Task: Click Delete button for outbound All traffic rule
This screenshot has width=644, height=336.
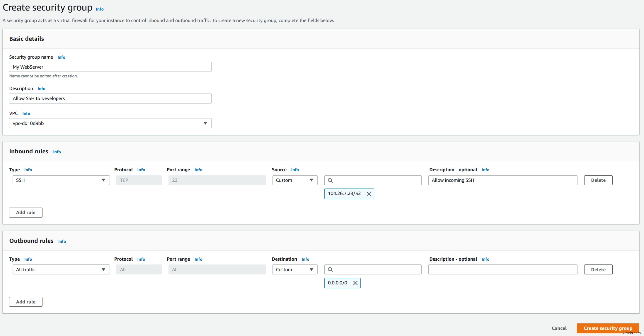Action: [x=598, y=269]
